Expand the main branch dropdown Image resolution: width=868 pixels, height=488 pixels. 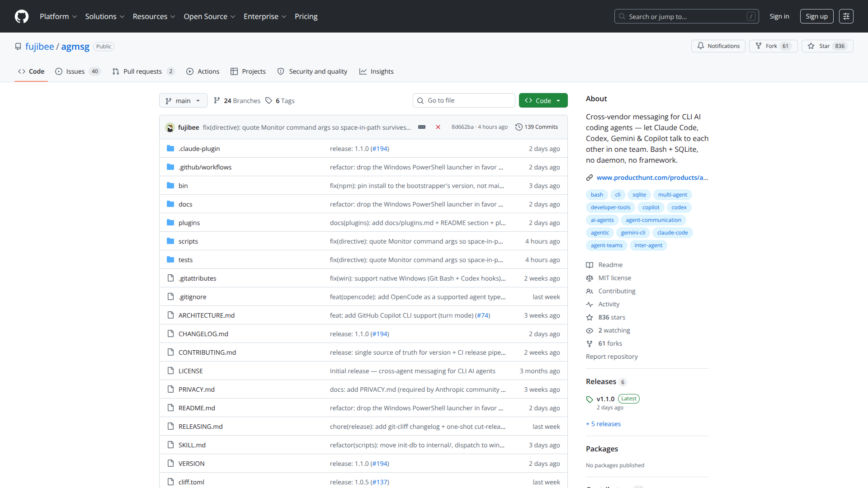coord(183,101)
